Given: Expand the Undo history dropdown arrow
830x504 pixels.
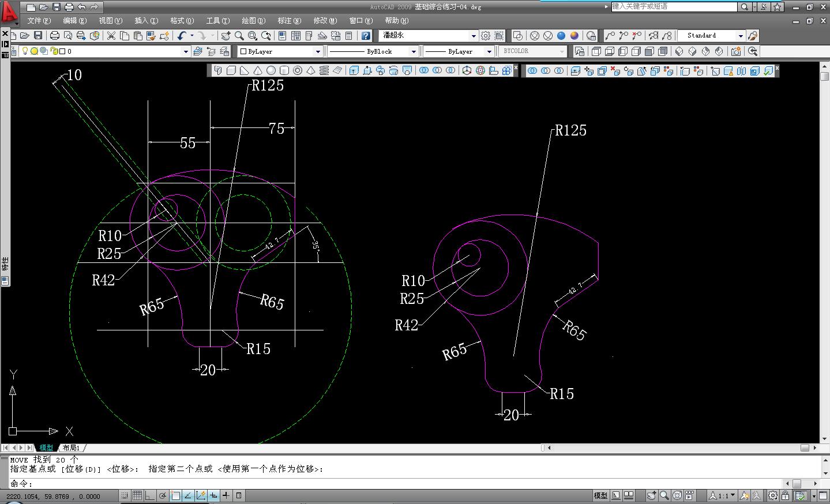Looking at the screenshot, I should [x=191, y=36].
